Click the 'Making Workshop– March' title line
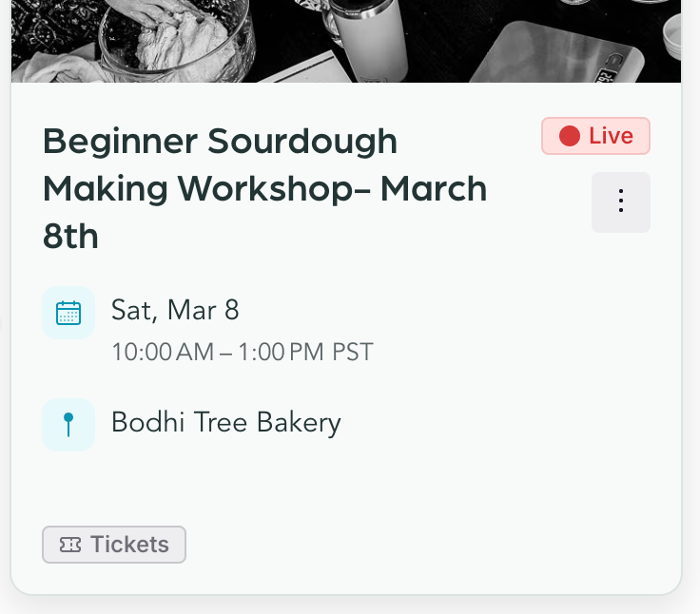The image size is (700, 614). (264, 188)
